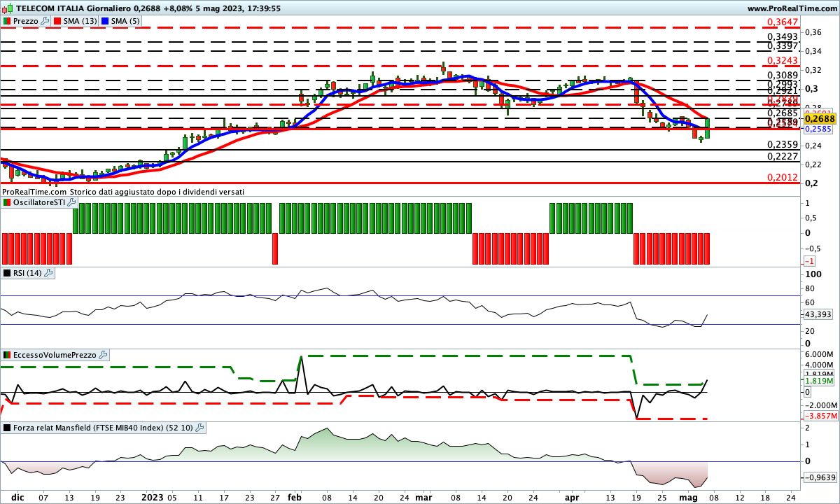Click the 0,3493 level label
Image resolution: width=840 pixels, height=504 pixels.
pyautogui.click(x=783, y=36)
